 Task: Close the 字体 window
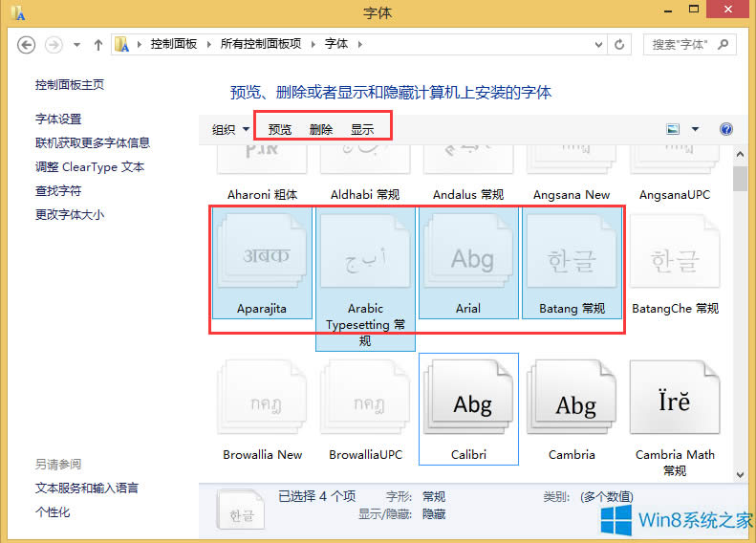[728, 9]
